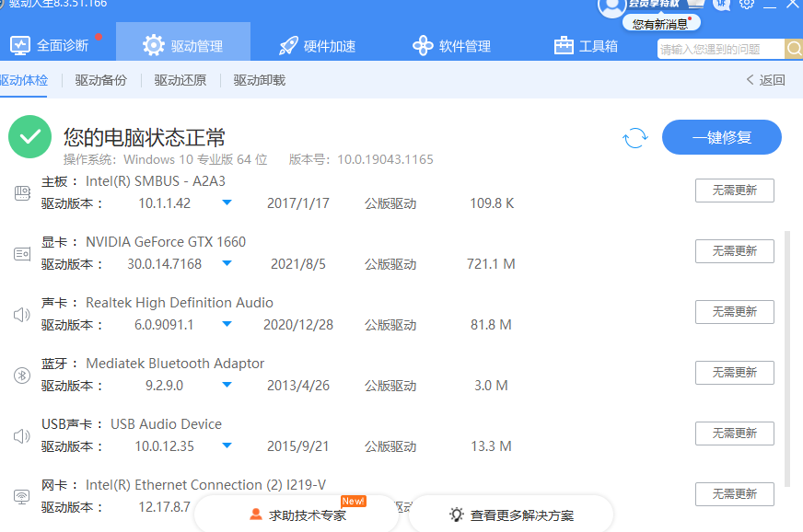Open the 工具箱 tab
The image size is (803, 532).
pyautogui.click(x=586, y=46)
